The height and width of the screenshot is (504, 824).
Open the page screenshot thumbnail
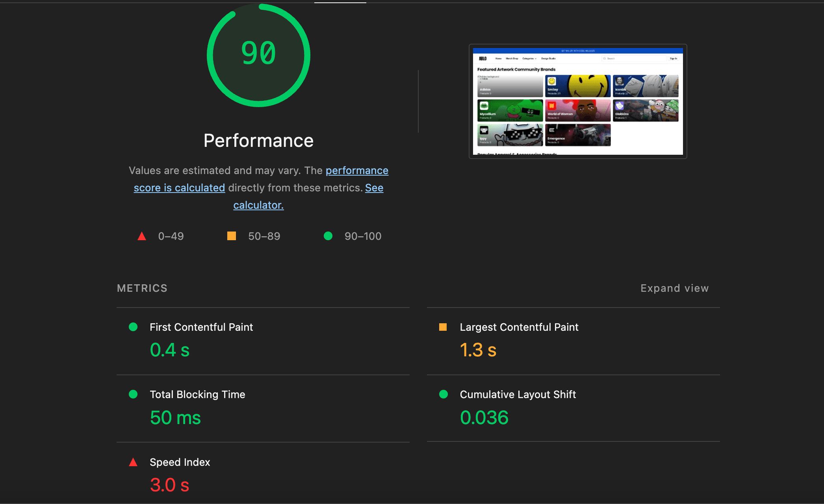(x=578, y=101)
